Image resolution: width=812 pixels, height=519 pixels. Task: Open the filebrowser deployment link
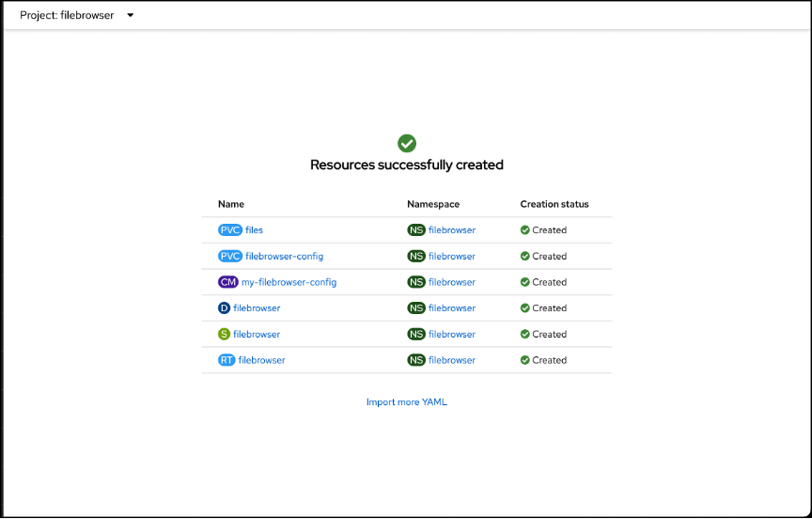(257, 308)
